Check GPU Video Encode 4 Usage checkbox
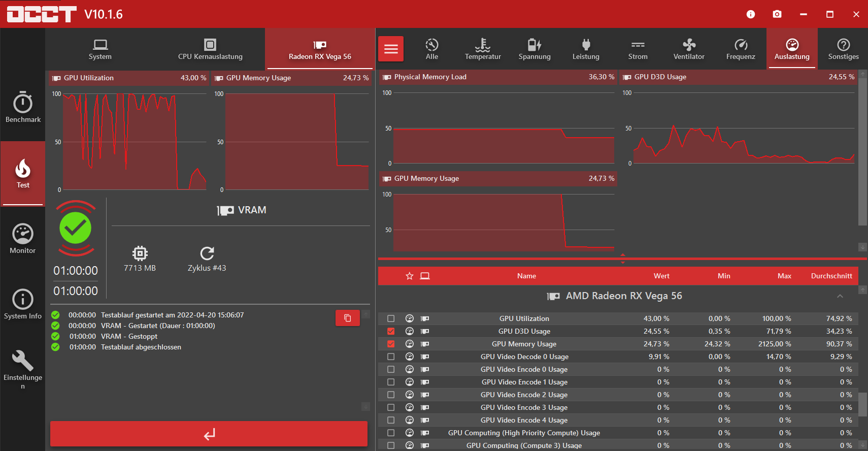 pos(391,420)
